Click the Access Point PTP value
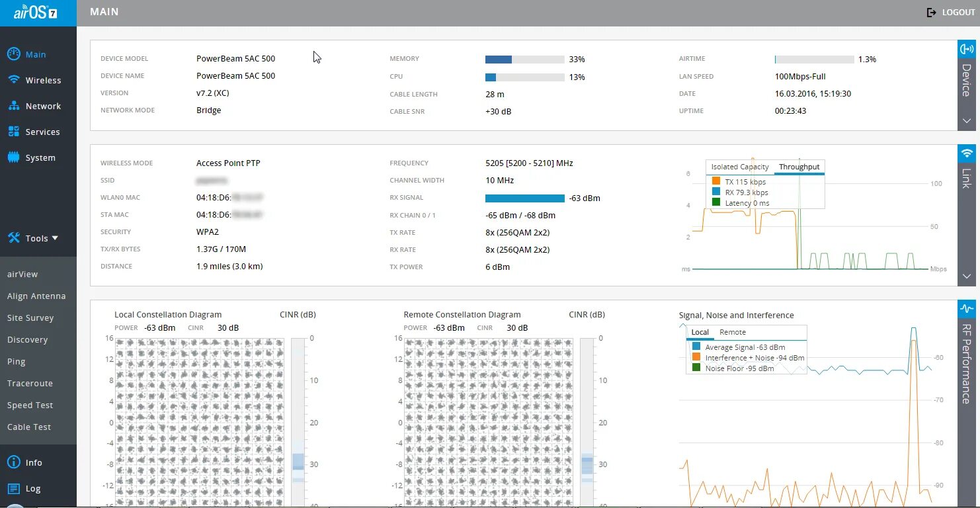 click(228, 163)
